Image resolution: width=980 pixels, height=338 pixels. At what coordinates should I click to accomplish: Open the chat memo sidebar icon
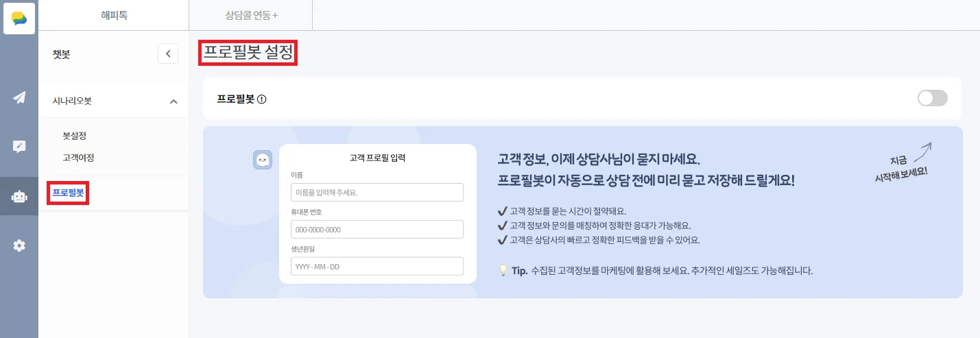tap(19, 146)
